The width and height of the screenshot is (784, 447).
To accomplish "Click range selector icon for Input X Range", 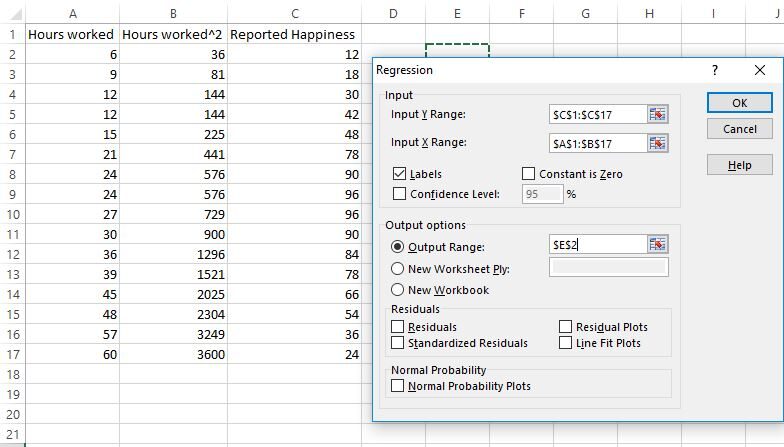I will click(x=658, y=144).
